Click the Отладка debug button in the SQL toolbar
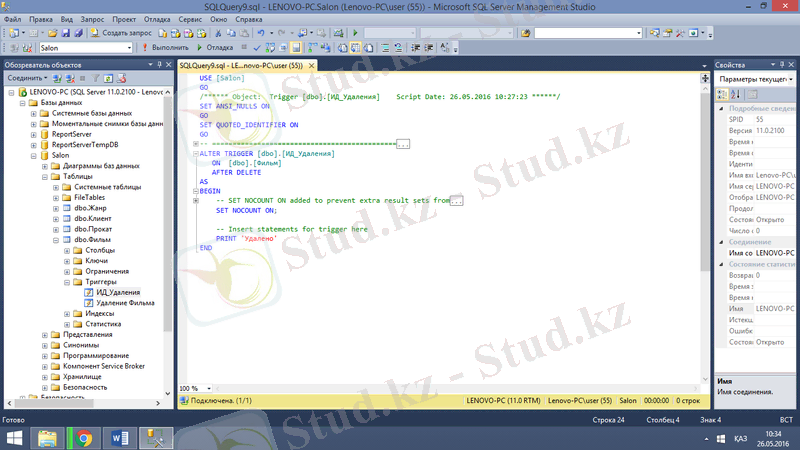 215,48
